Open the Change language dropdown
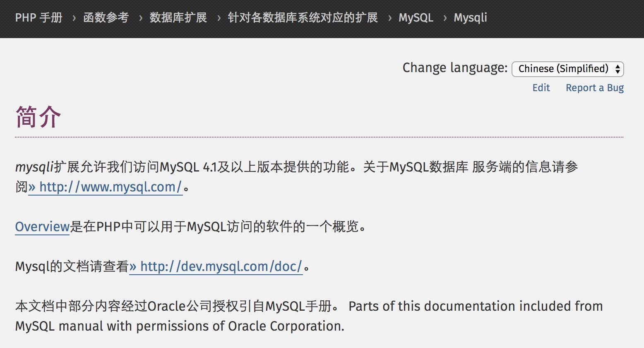This screenshot has width=644, height=348. pos(567,69)
